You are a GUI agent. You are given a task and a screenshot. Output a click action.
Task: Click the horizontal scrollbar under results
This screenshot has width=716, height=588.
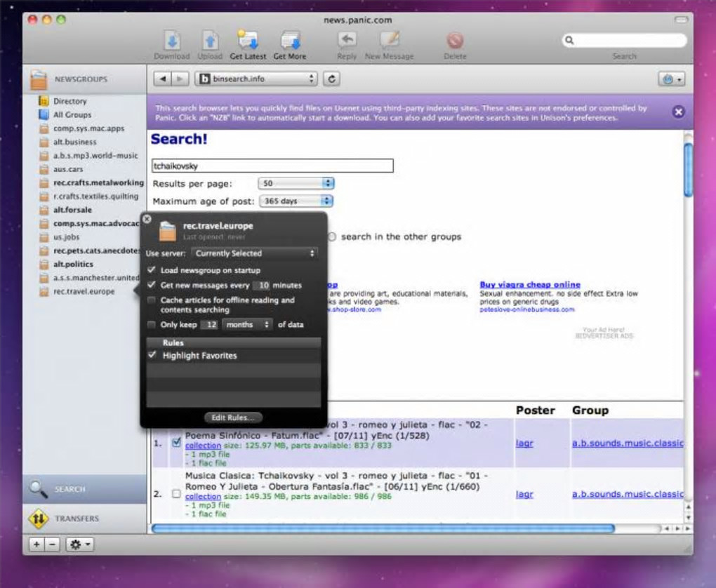pyautogui.click(x=383, y=528)
